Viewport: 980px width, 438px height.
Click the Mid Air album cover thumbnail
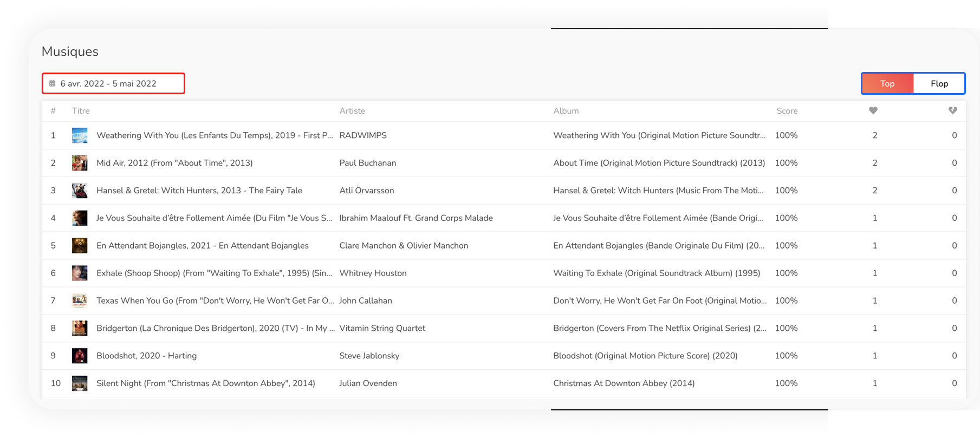coord(80,163)
